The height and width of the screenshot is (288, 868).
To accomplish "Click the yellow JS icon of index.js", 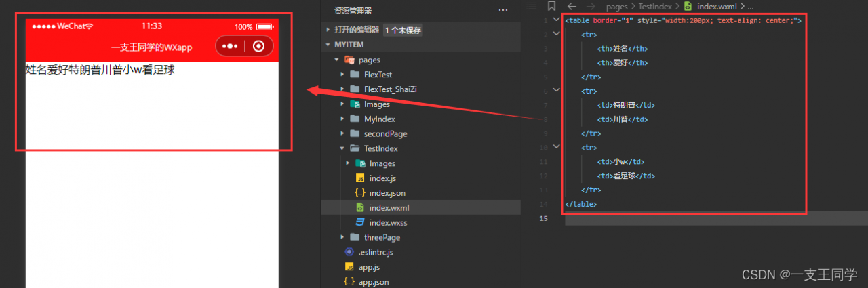I will click(360, 178).
